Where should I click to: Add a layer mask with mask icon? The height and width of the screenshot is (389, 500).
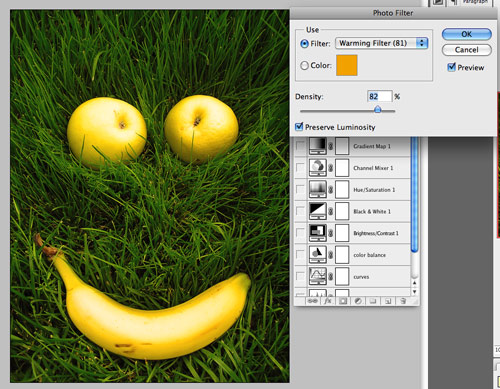(343, 301)
